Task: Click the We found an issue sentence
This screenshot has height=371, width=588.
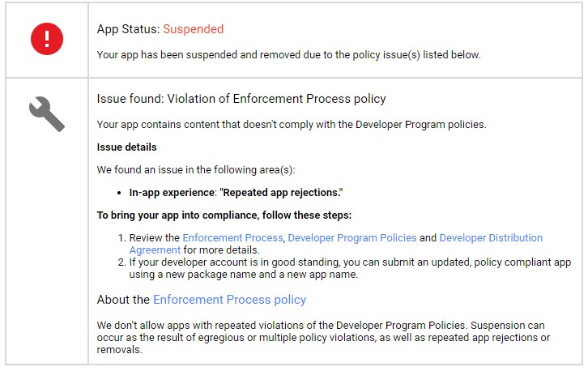Action: tap(196, 170)
